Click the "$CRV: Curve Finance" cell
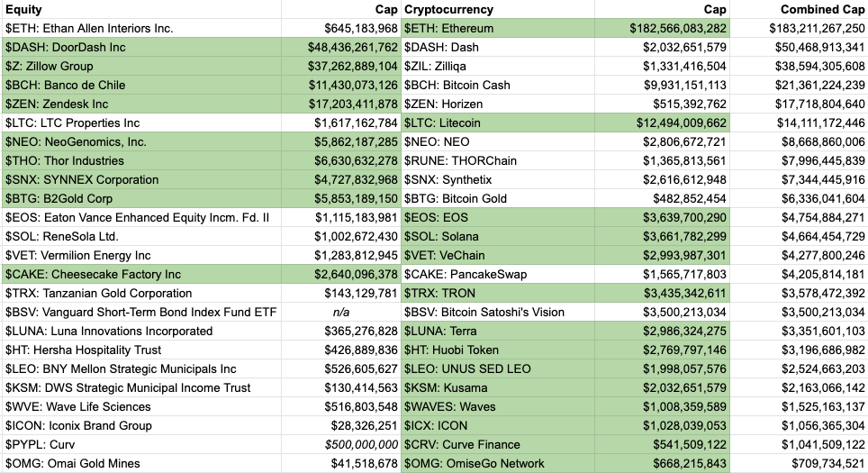 [x=498, y=444]
